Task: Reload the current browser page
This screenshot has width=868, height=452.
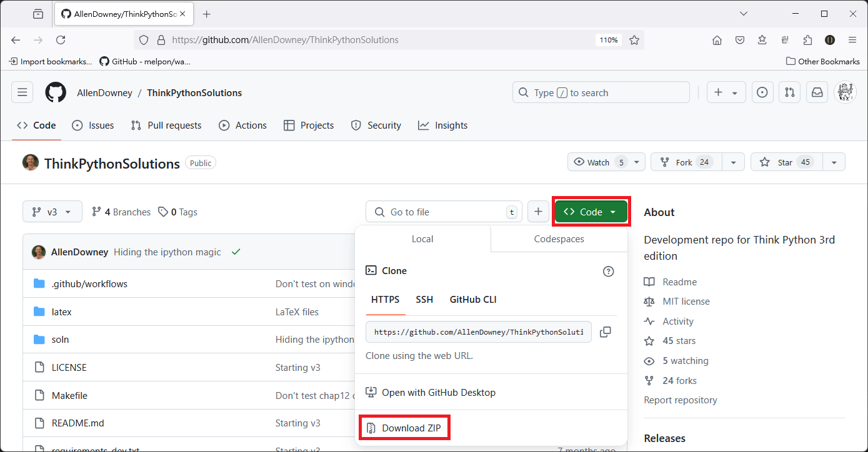Action: point(61,40)
